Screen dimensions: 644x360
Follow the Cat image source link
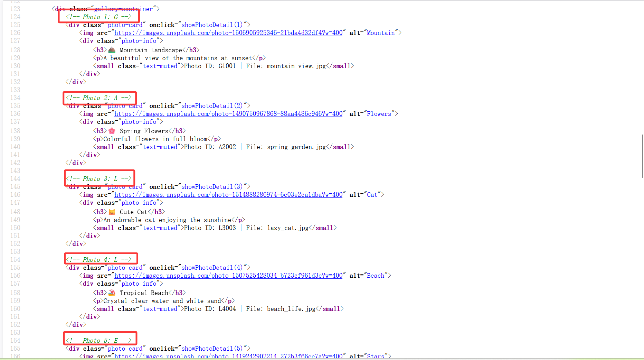click(228, 195)
